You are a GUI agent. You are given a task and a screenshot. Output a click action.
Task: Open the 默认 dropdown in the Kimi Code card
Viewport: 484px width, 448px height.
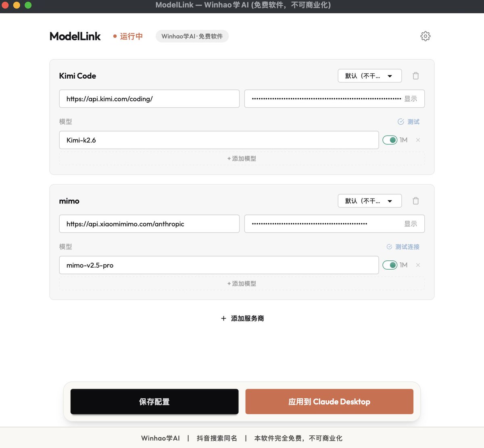point(369,76)
